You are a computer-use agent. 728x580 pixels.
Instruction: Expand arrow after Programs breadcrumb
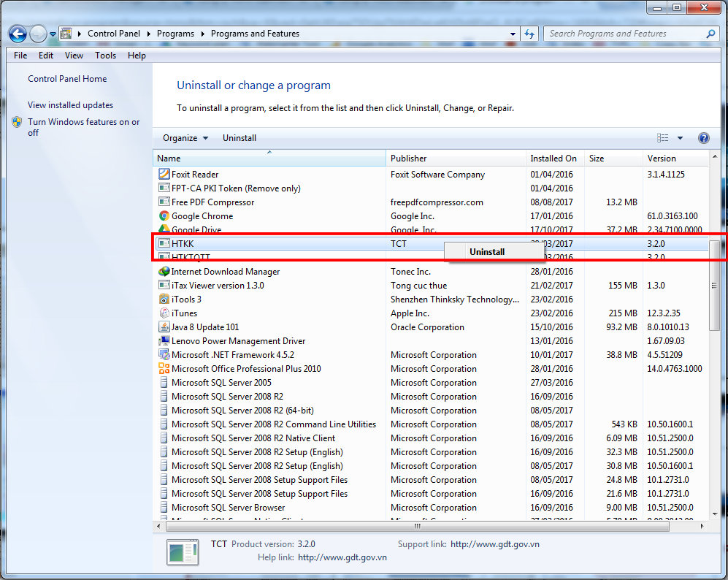[202, 34]
